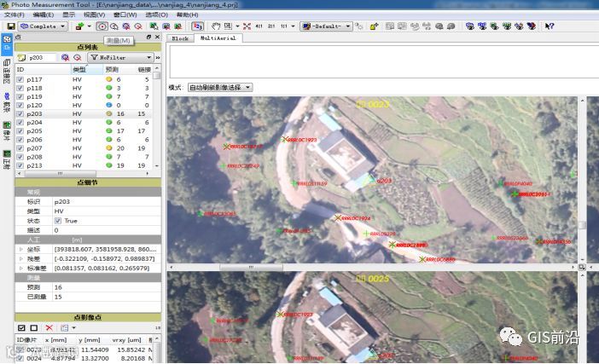
Task: Open dropdown arrow beside the import icon
Action: (x=89, y=26)
